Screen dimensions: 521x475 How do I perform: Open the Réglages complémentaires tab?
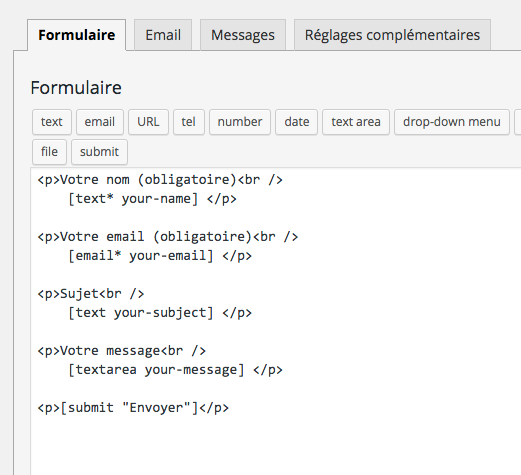tap(392, 35)
